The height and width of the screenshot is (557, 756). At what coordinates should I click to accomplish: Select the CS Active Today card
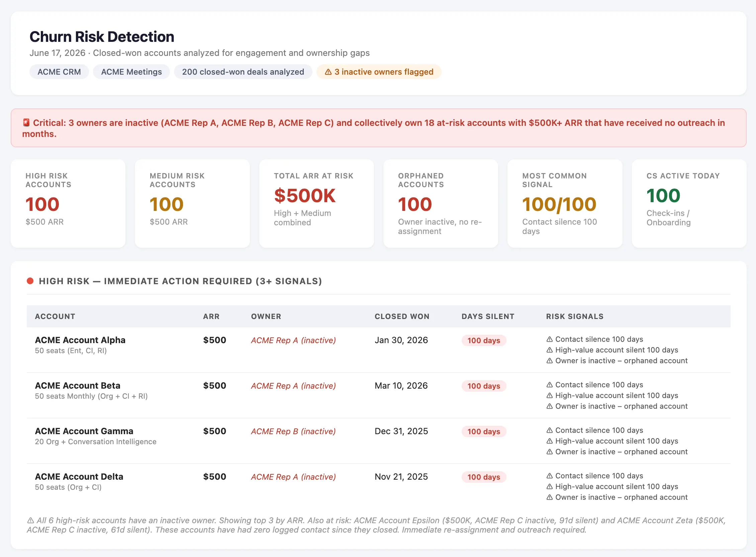(x=689, y=204)
